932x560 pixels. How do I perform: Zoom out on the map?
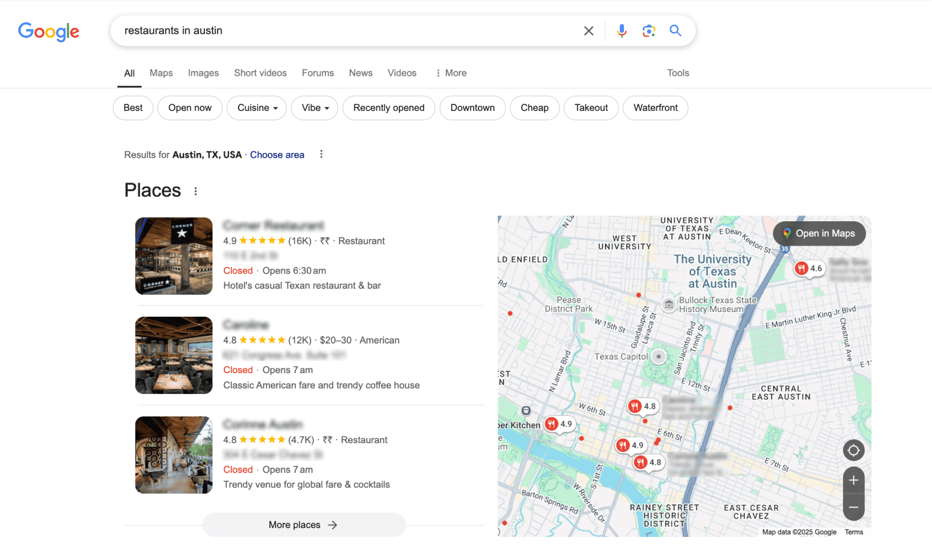pos(854,507)
